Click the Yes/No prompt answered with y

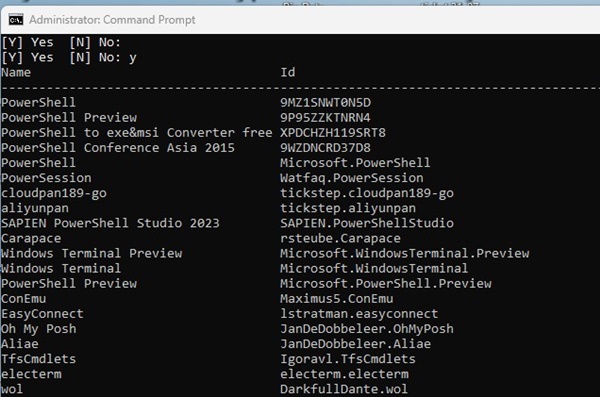pos(69,57)
